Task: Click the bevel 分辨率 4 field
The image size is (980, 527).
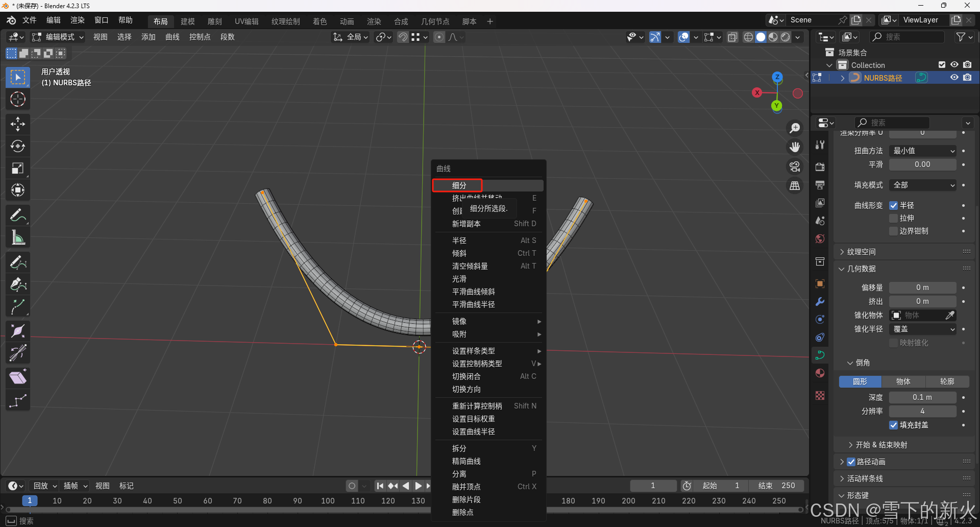Action: [922, 411]
